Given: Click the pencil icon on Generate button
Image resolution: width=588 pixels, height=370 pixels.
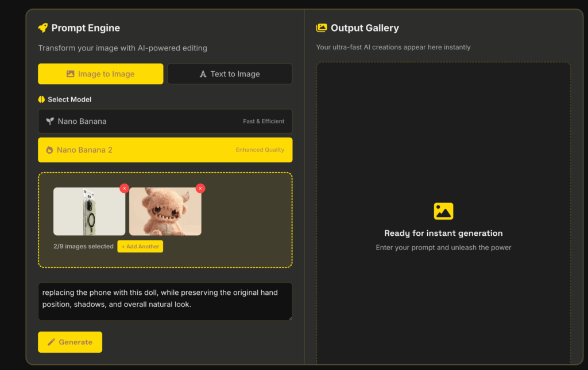Looking at the screenshot, I should click(51, 342).
